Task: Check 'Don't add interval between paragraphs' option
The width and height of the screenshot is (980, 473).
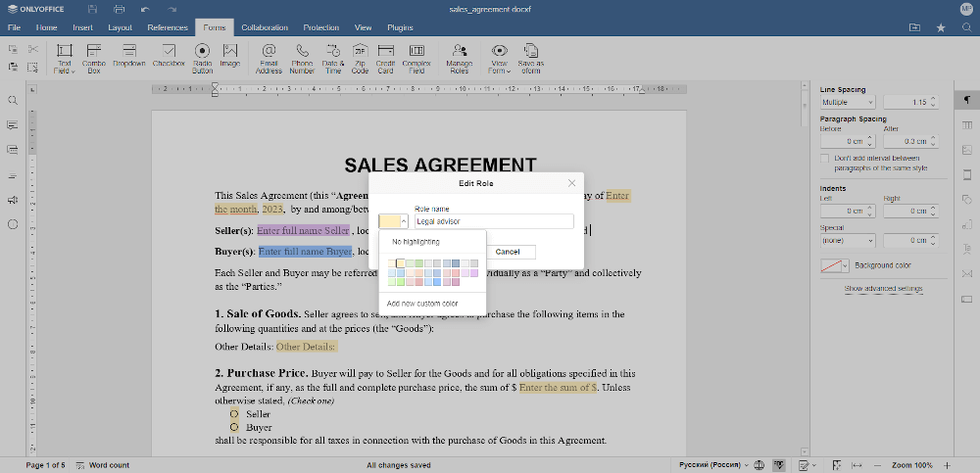Action: 825,159
